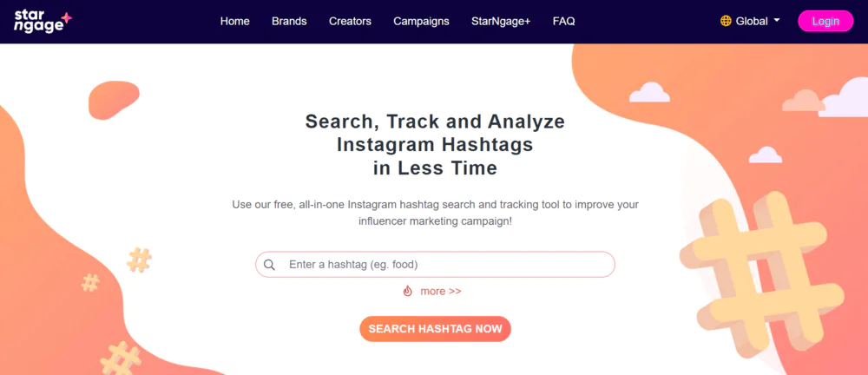Click the flame trending icon
Viewport: 868px width, 375px height.
point(408,292)
